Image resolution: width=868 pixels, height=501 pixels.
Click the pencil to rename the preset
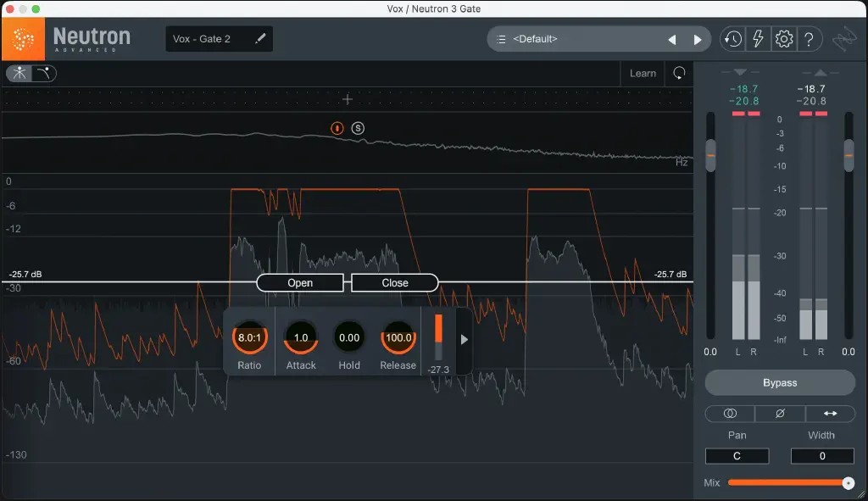(x=260, y=38)
